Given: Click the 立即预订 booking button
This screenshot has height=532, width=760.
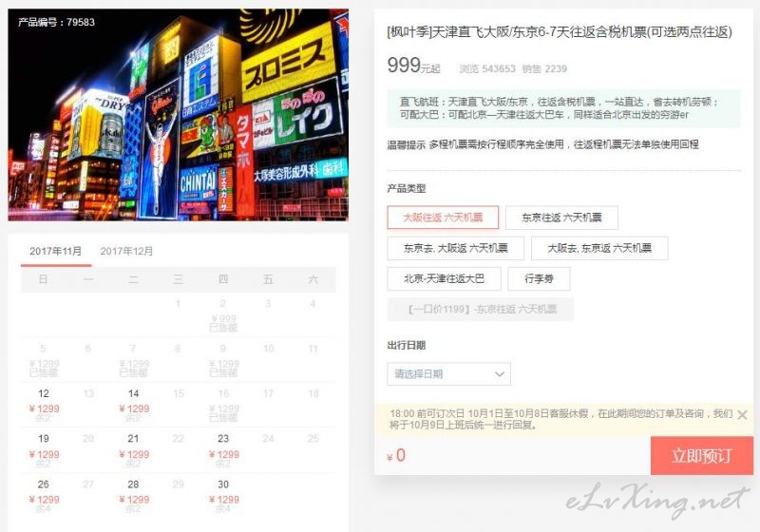Looking at the screenshot, I should (701, 455).
